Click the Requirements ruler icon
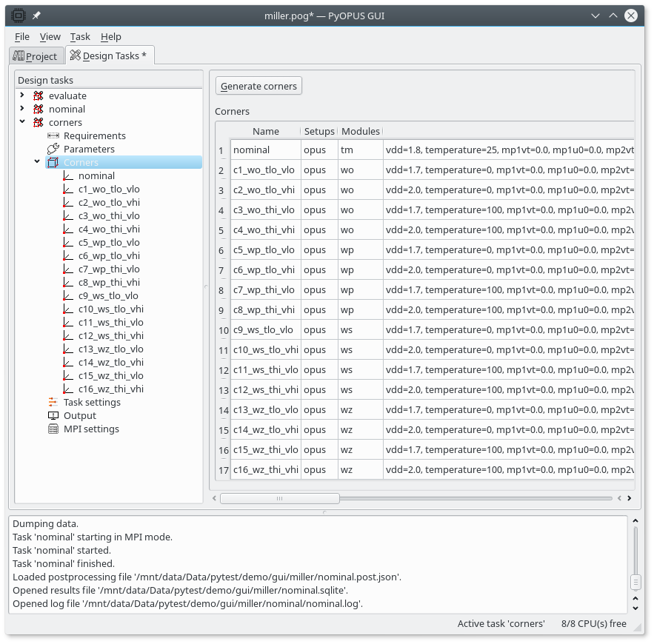654x644 pixels. [x=53, y=135]
